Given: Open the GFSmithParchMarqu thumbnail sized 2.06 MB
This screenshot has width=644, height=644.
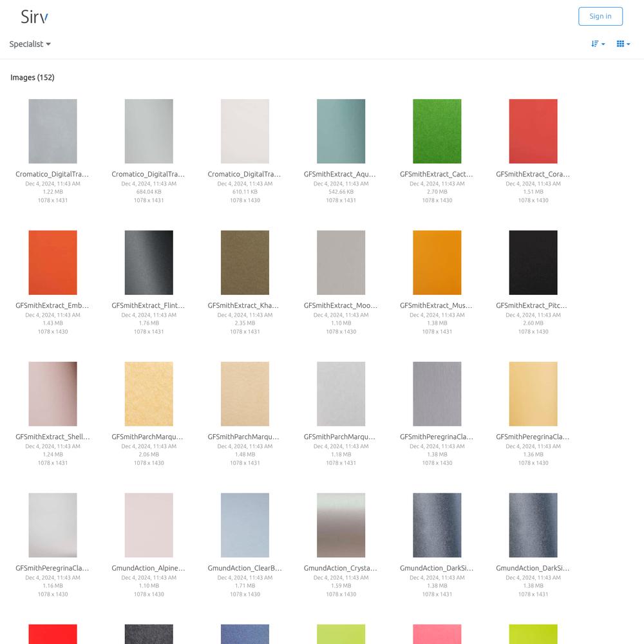Looking at the screenshot, I should pos(149,394).
